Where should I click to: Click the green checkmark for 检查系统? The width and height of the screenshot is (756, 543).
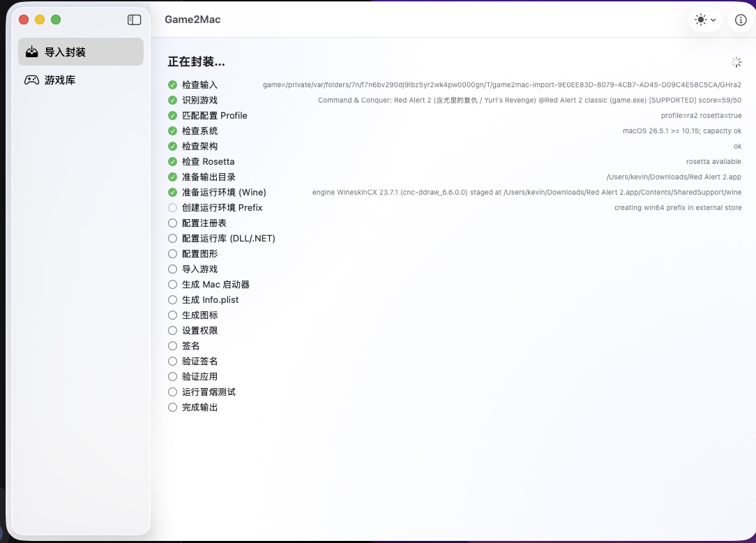[x=172, y=131]
